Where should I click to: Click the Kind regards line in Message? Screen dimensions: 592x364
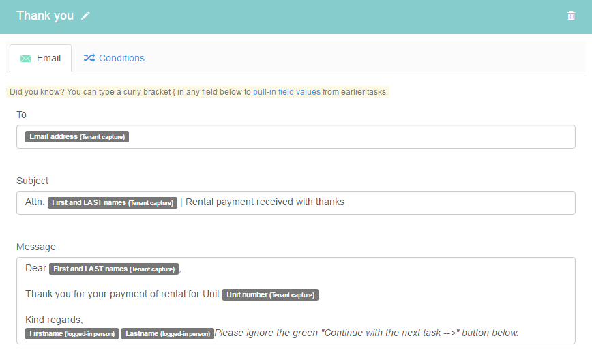pos(54,320)
